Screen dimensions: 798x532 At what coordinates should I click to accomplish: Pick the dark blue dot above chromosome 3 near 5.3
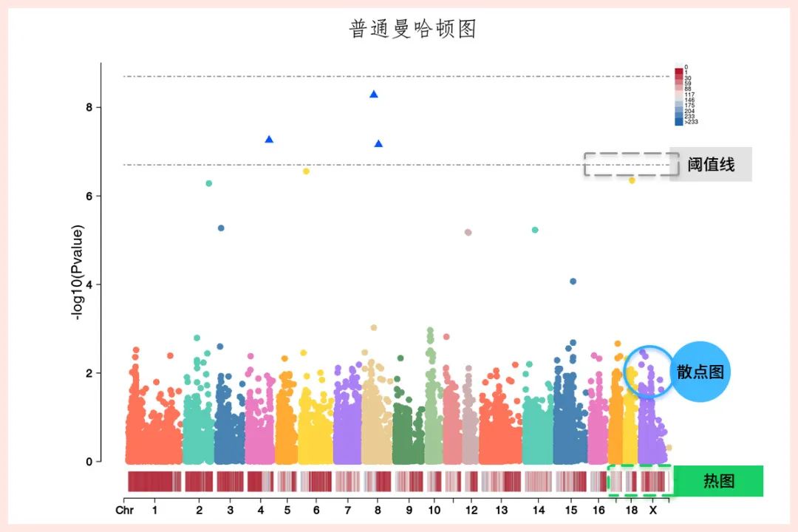pyautogui.click(x=221, y=228)
